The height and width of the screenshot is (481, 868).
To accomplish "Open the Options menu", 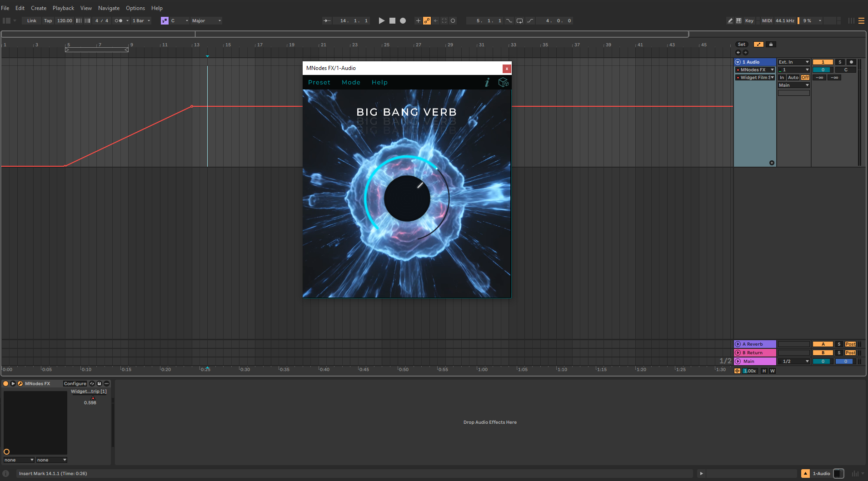I will click(x=135, y=8).
